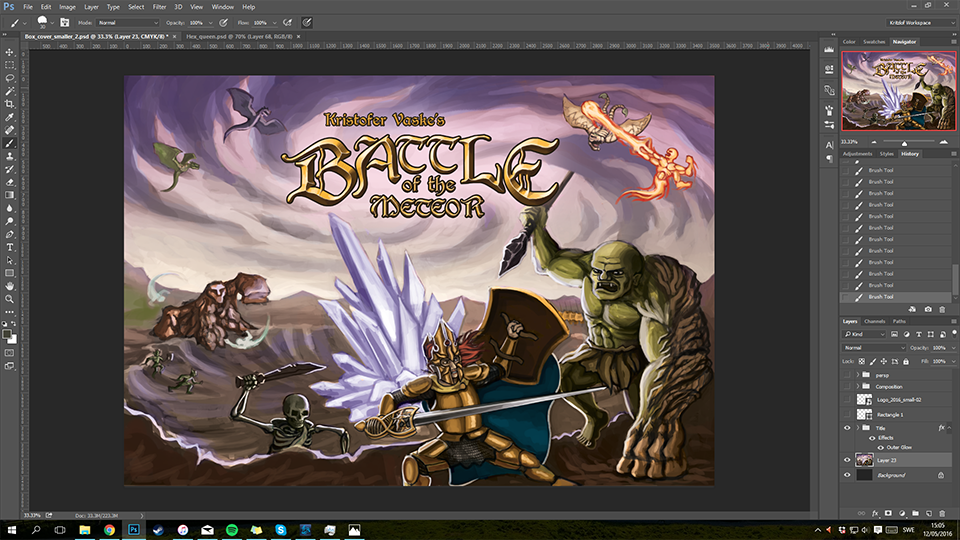960x540 pixels.
Task: Open the layer blend mode dropdown
Action: pos(874,347)
